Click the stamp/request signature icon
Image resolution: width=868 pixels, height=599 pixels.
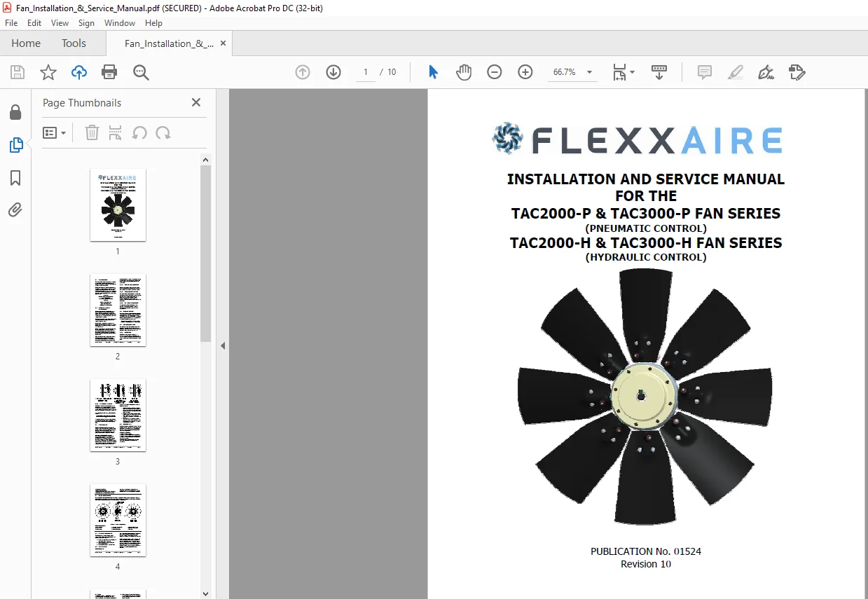(797, 72)
